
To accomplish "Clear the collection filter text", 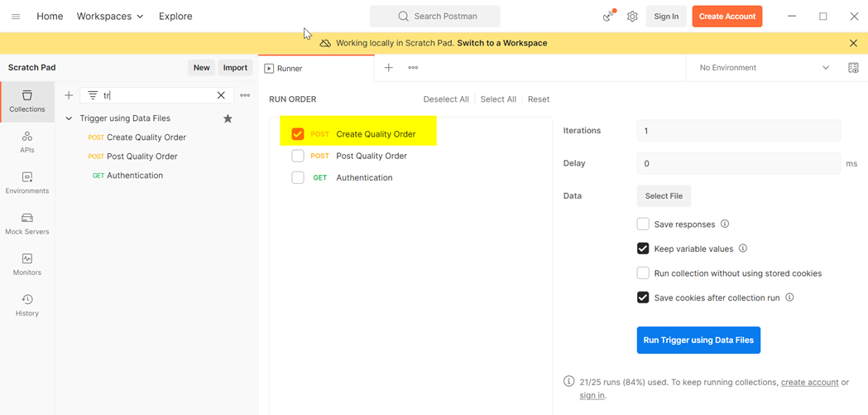I will tap(221, 95).
